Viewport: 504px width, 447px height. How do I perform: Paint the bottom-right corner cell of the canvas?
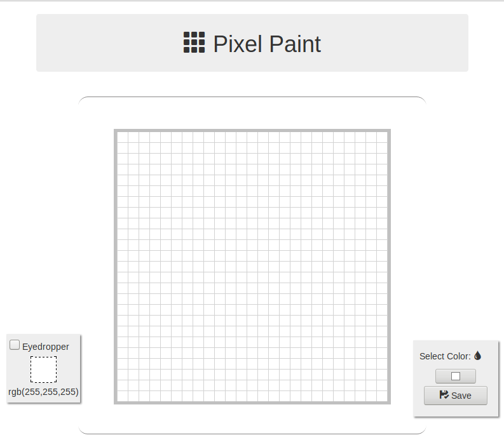(382, 396)
